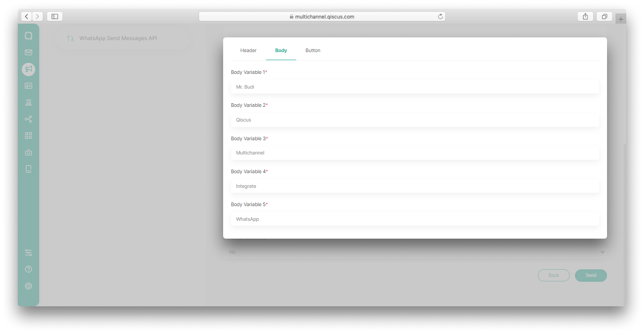644x333 pixels.
Task: Click the apps grid icon
Action: (29, 135)
